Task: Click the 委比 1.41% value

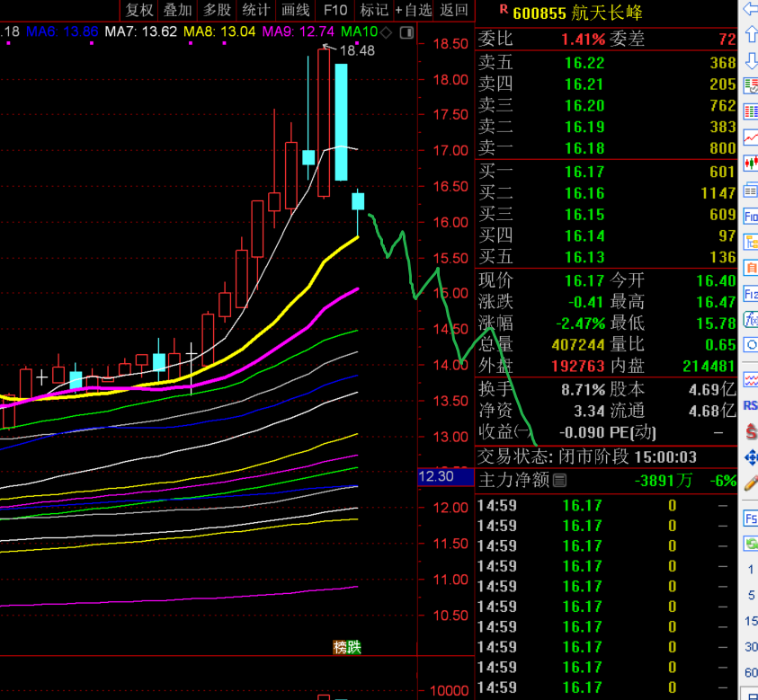Action: click(583, 40)
